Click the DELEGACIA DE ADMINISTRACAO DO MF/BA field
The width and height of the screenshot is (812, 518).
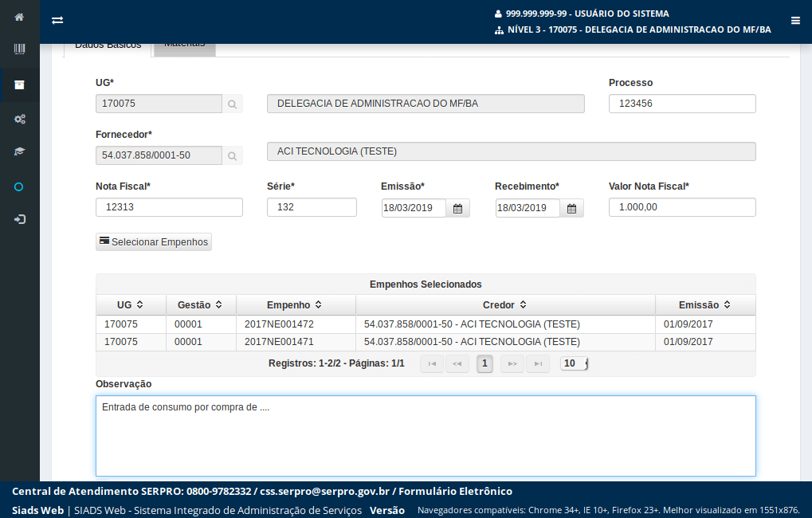(x=426, y=104)
